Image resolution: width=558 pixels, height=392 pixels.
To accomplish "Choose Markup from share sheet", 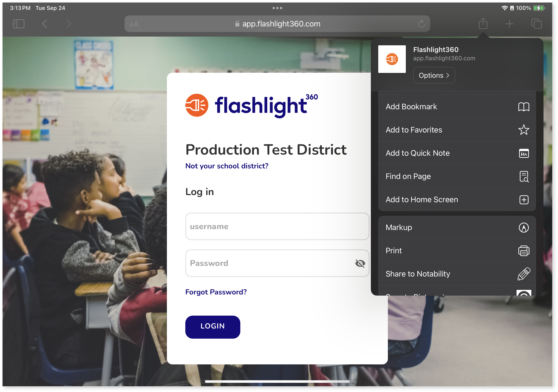I will pyautogui.click(x=457, y=227).
